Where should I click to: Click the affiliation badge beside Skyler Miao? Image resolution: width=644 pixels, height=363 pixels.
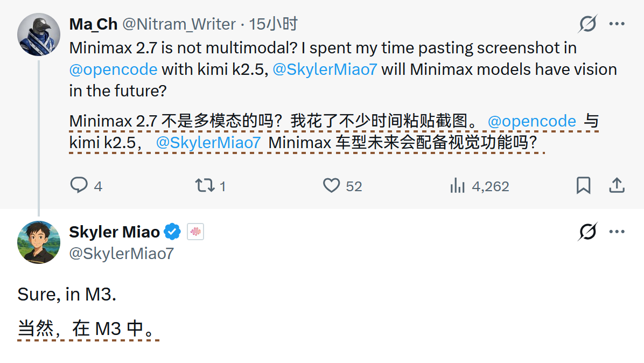(x=195, y=232)
